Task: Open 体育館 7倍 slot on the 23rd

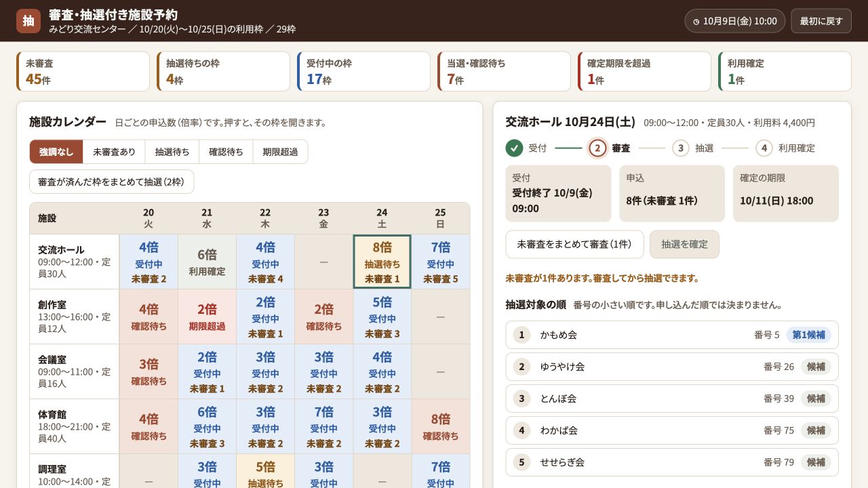Action: click(323, 426)
